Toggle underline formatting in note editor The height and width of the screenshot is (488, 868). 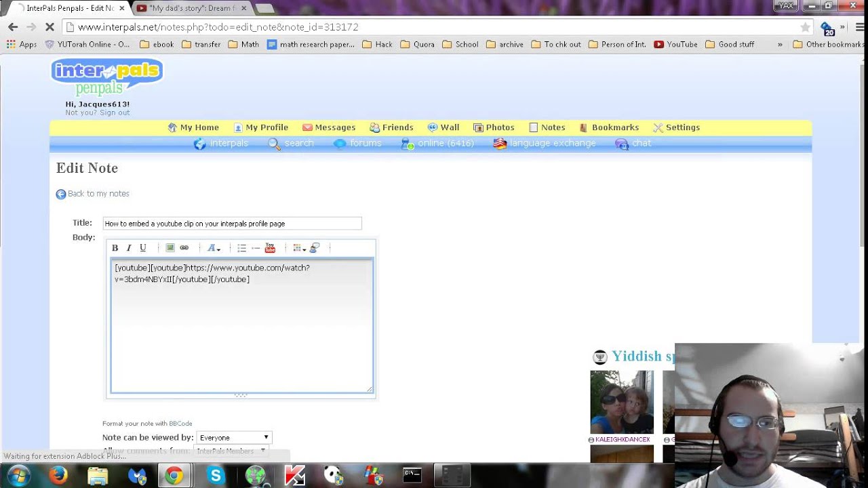(x=142, y=248)
